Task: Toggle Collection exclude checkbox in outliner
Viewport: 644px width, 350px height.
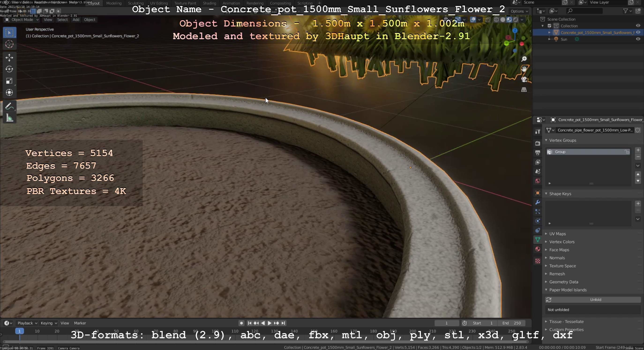Action: (550, 26)
